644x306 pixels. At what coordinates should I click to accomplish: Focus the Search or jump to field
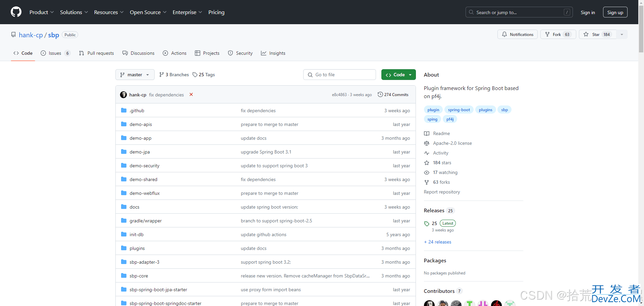(519, 12)
